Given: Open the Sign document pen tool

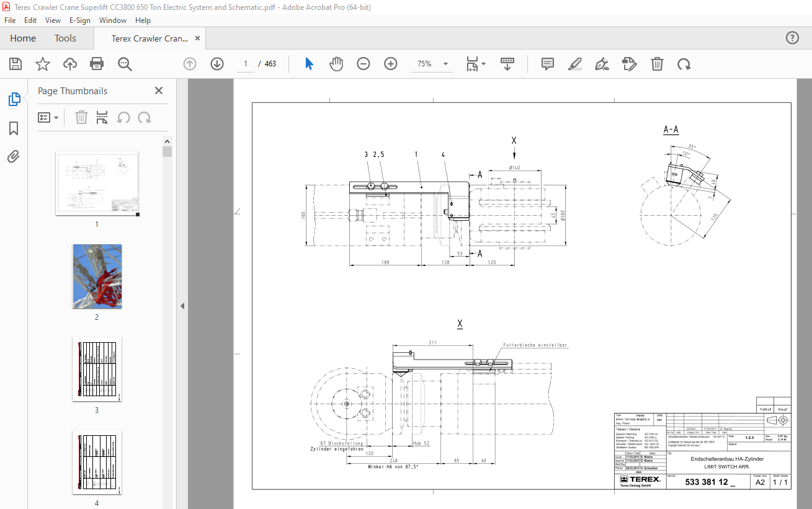Looking at the screenshot, I should (602, 64).
